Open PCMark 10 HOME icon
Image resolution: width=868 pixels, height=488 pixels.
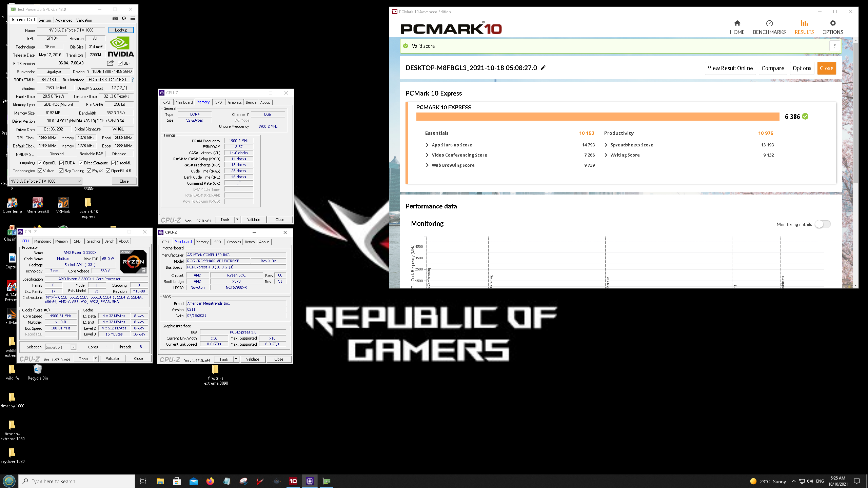pyautogui.click(x=737, y=27)
